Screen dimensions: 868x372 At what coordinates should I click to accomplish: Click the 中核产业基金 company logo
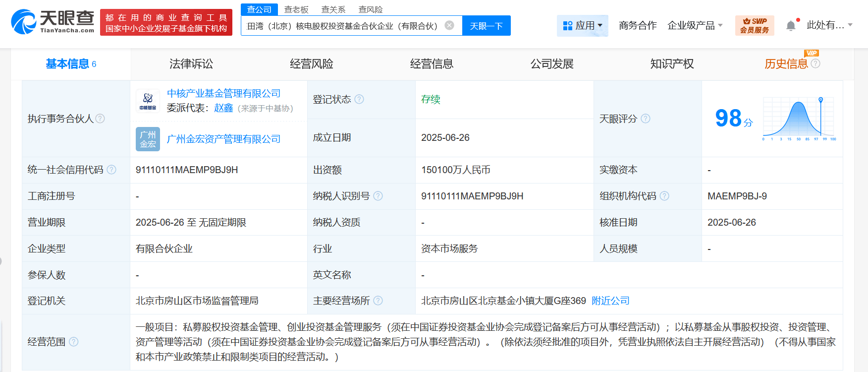tap(148, 101)
